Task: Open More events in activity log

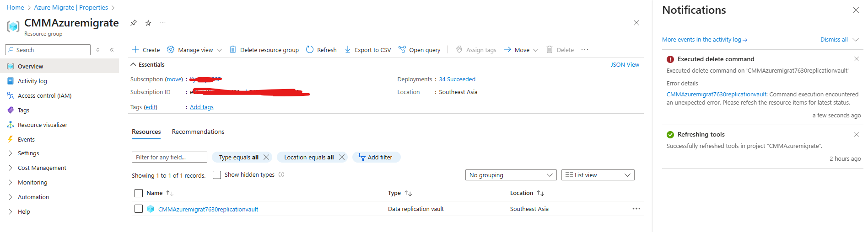Action: coord(705,40)
